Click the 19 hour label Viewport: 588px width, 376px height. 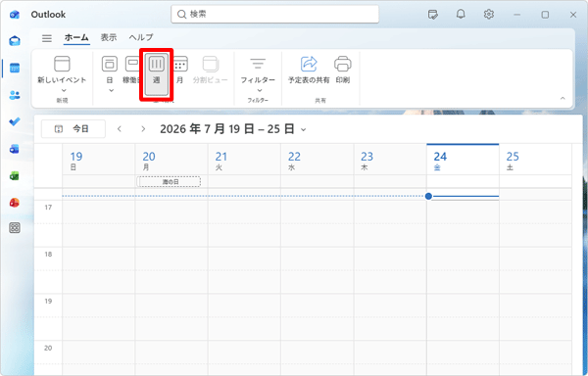48,302
